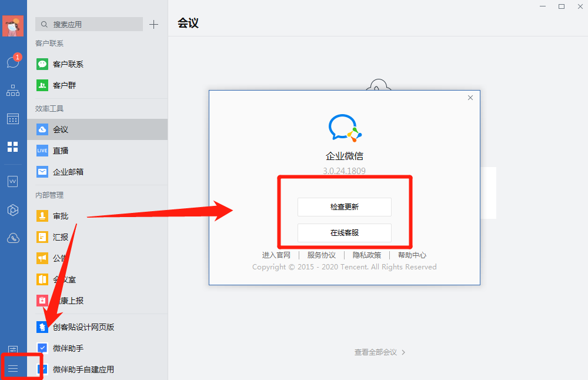Screen dimensions: 588x380
Task: Minimize the main window
Action: pyautogui.click(x=543, y=6)
